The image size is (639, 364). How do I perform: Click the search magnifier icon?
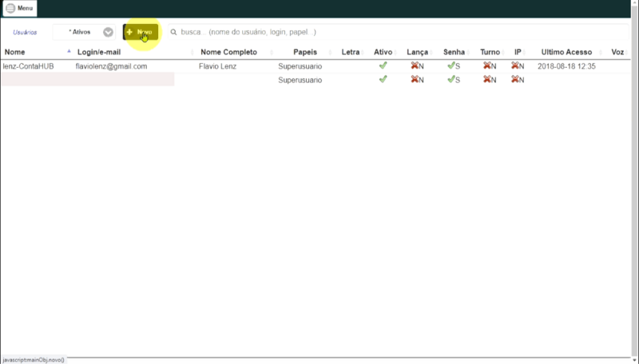[x=173, y=32]
